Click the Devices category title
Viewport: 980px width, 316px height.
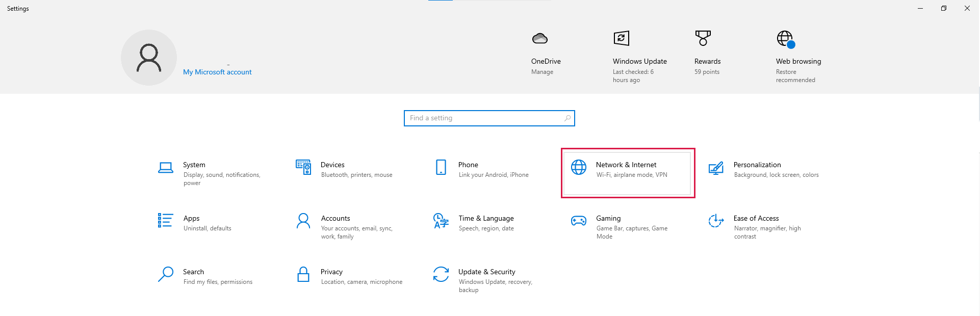coord(332,165)
